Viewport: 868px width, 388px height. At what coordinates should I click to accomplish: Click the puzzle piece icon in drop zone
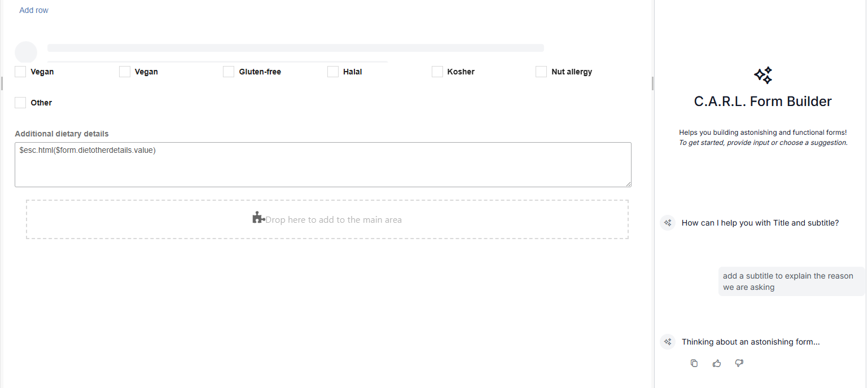coord(258,218)
